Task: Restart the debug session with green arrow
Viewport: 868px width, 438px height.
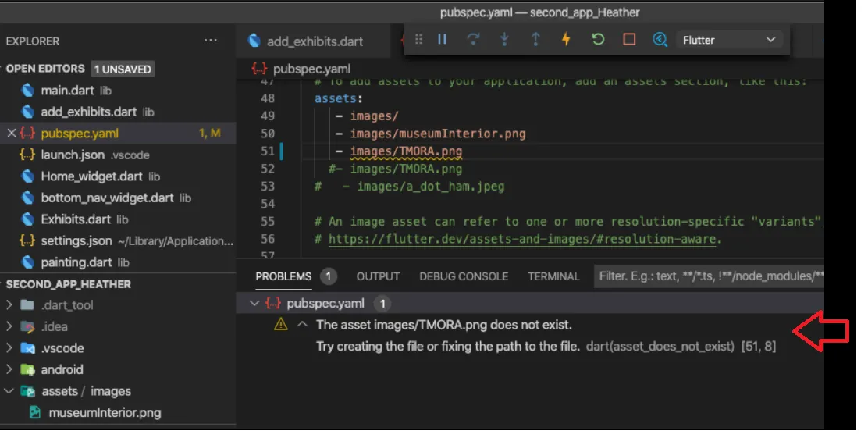Action: click(597, 39)
